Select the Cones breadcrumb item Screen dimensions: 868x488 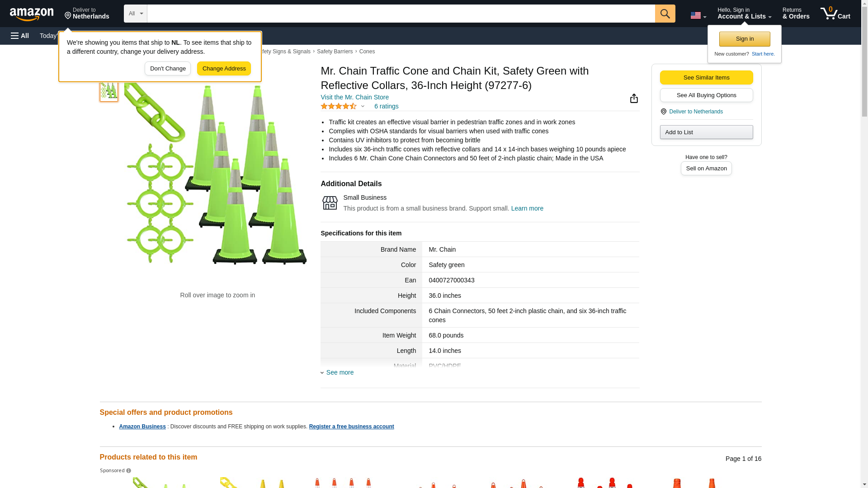tap(367, 52)
